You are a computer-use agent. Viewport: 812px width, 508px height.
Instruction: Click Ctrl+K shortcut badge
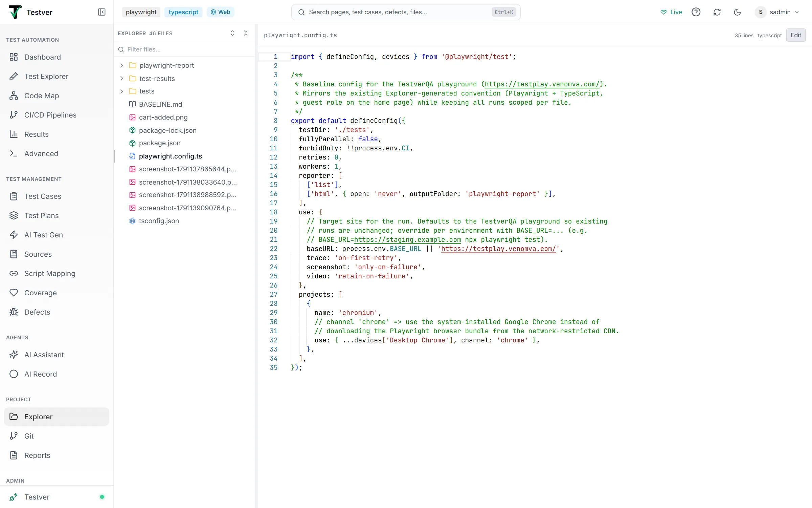[x=504, y=12]
